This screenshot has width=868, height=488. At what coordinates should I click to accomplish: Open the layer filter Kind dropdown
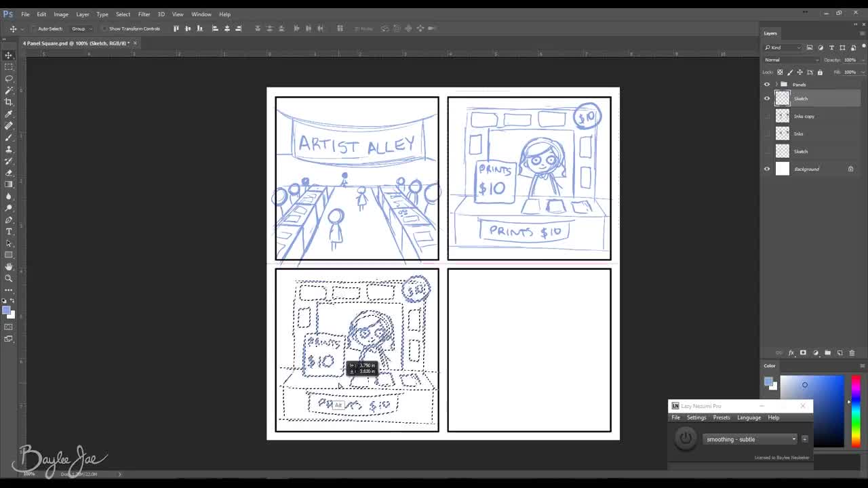pyautogui.click(x=783, y=47)
